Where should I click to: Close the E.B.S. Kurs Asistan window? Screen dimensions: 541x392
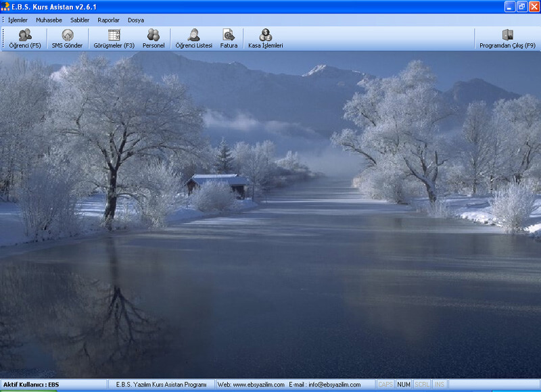[x=534, y=7]
